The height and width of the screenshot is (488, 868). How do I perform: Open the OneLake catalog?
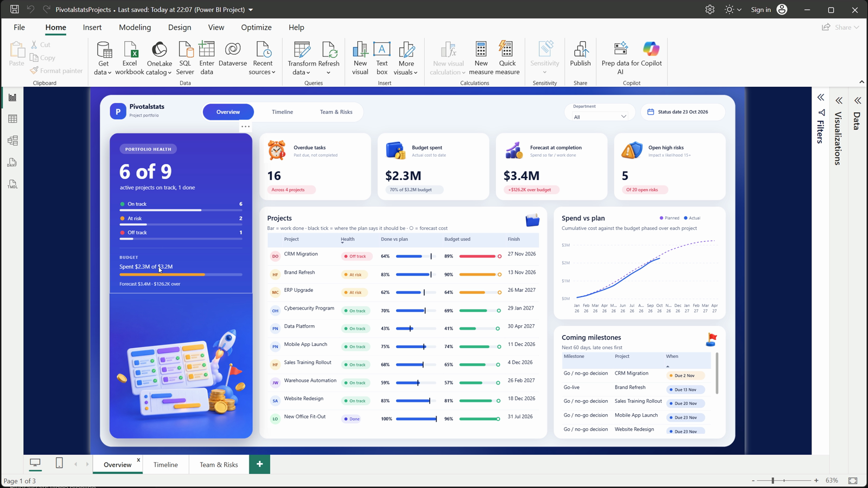159,58
